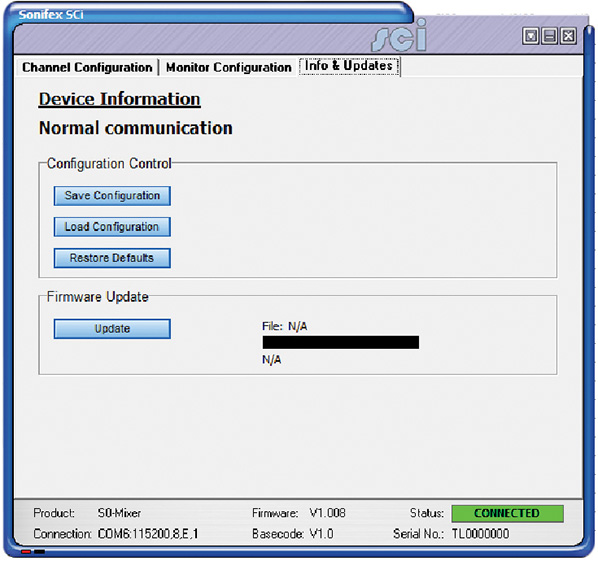Click the green CONNECTED status indicator

(507, 513)
